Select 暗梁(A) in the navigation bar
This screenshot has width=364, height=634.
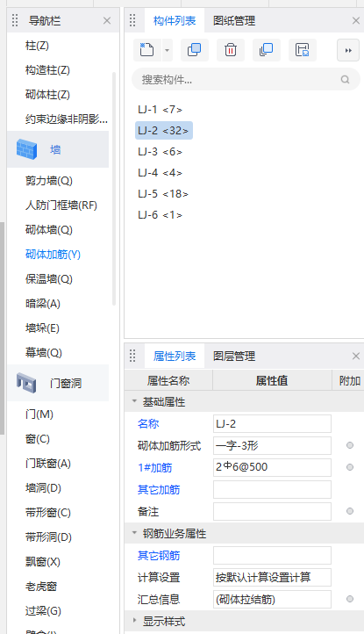coord(43,304)
